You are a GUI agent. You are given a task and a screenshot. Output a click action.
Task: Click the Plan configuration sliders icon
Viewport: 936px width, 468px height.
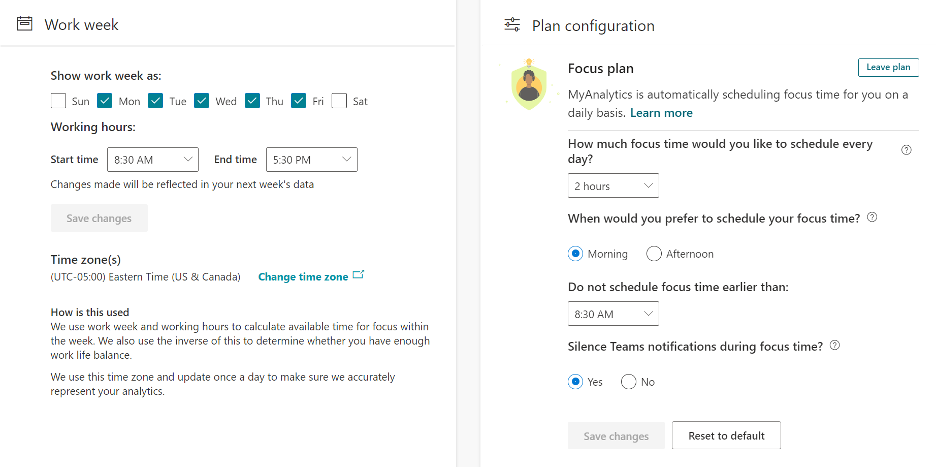(512, 24)
